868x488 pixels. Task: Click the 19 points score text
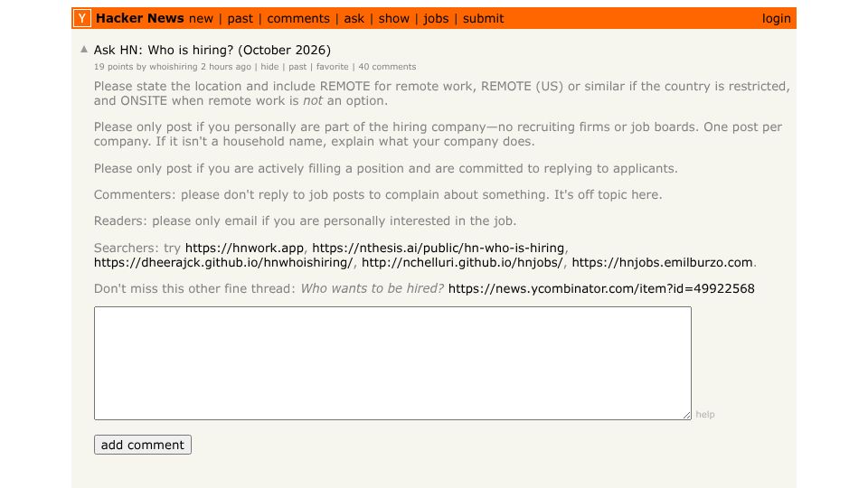pos(113,66)
